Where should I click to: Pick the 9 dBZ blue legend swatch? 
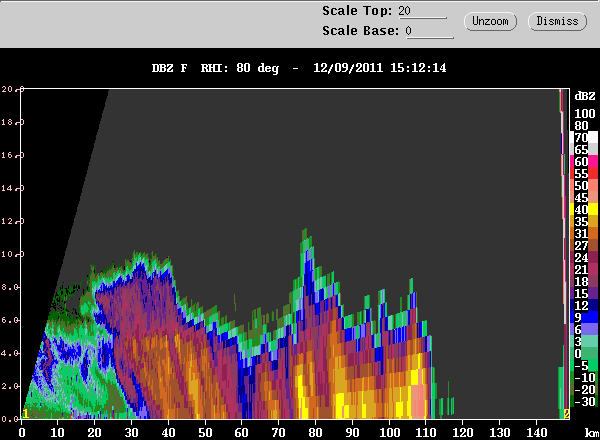tap(580, 317)
